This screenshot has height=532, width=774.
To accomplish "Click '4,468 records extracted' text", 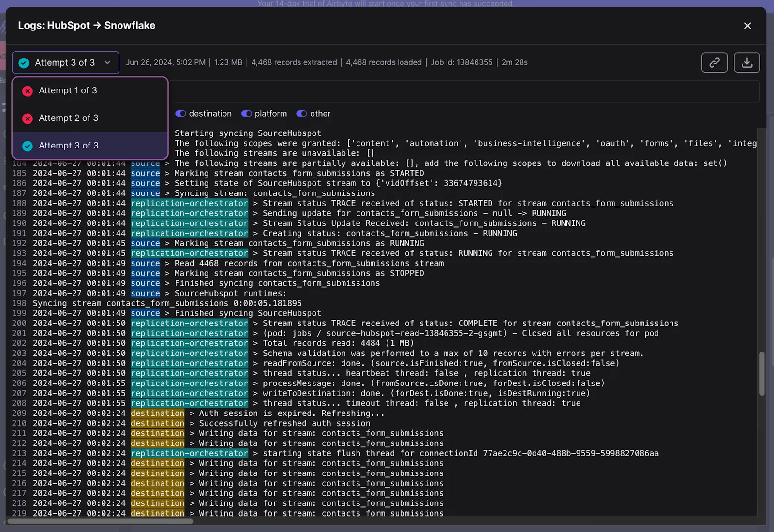I will pyautogui.click(x=294, y=62).
